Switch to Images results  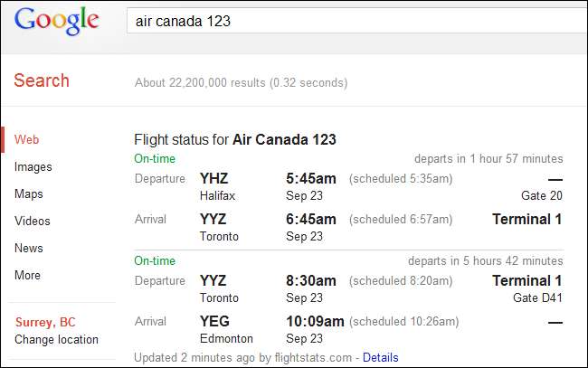point(33,167)
